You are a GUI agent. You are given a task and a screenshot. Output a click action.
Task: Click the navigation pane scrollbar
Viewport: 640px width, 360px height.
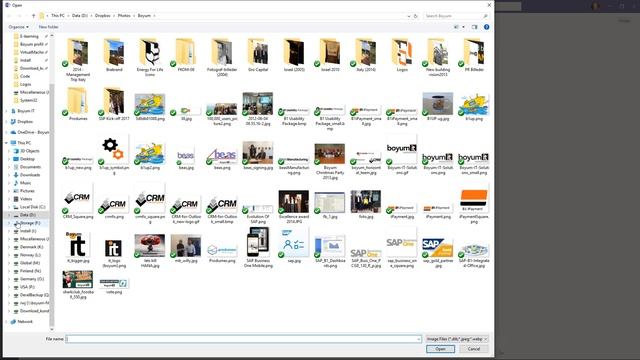[x=52, y=206]
